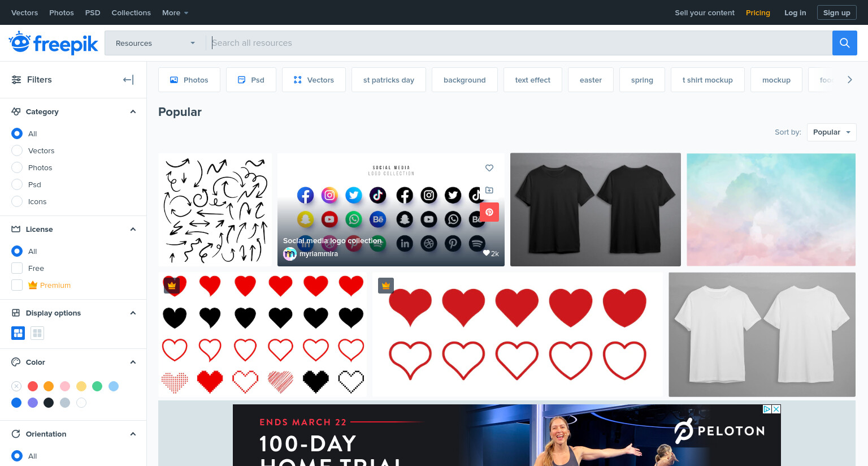Collapse the filters sidebar arrow icon

128,80
